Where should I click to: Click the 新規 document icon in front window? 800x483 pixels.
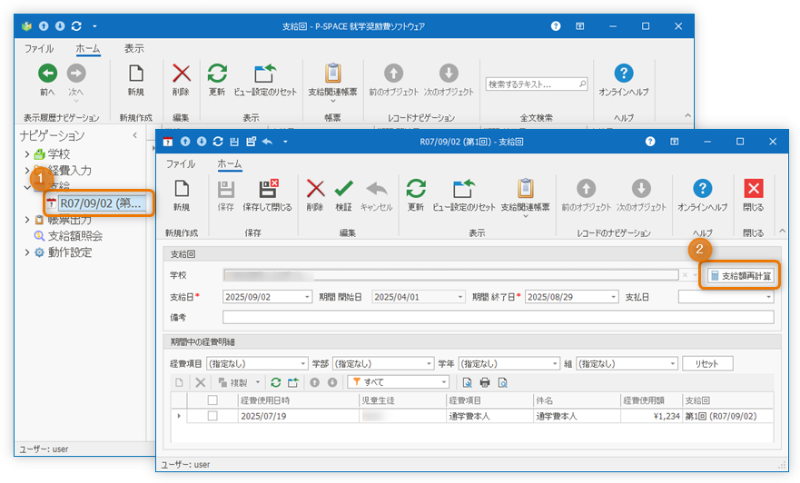coord(181,189)
